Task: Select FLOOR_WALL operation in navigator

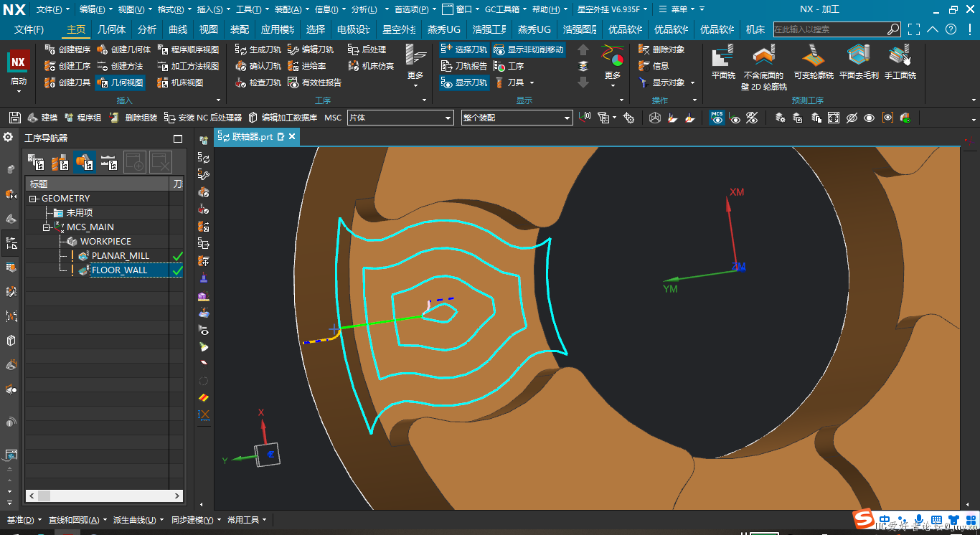Action: coord(119,270)
